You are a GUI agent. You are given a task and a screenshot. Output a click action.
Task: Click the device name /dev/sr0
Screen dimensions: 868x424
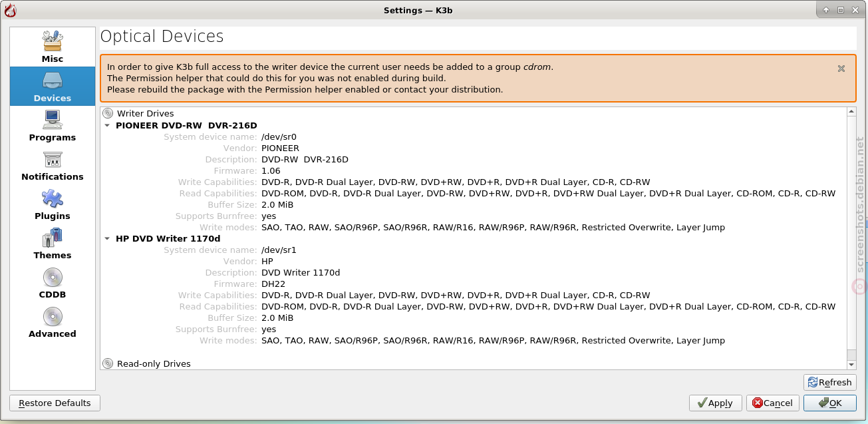point(279,137)
